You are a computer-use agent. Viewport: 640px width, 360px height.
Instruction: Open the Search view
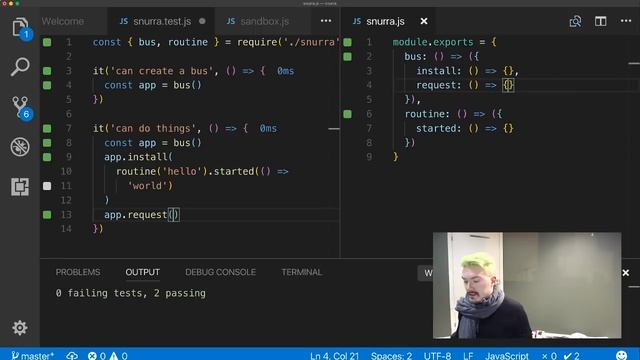coord(20,67)
